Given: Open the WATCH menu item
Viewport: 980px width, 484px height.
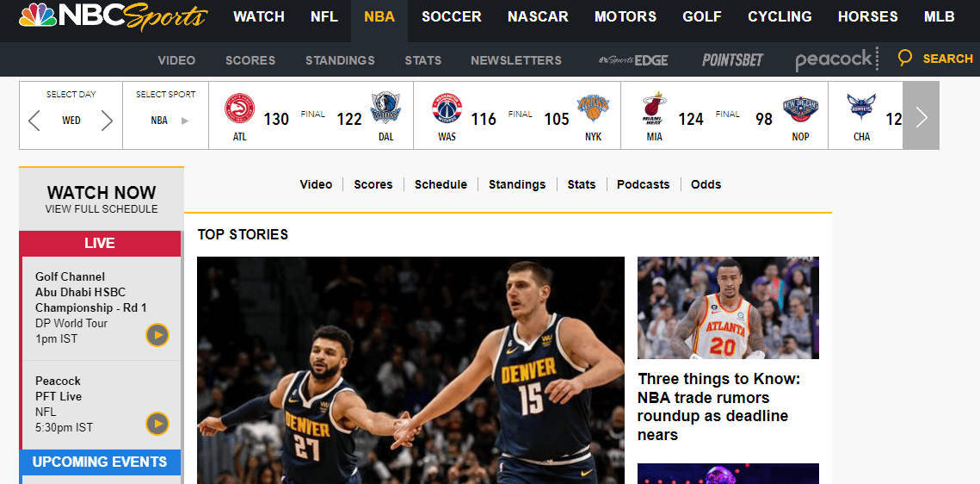Looking at the screenshot, I should pos(259,17).
